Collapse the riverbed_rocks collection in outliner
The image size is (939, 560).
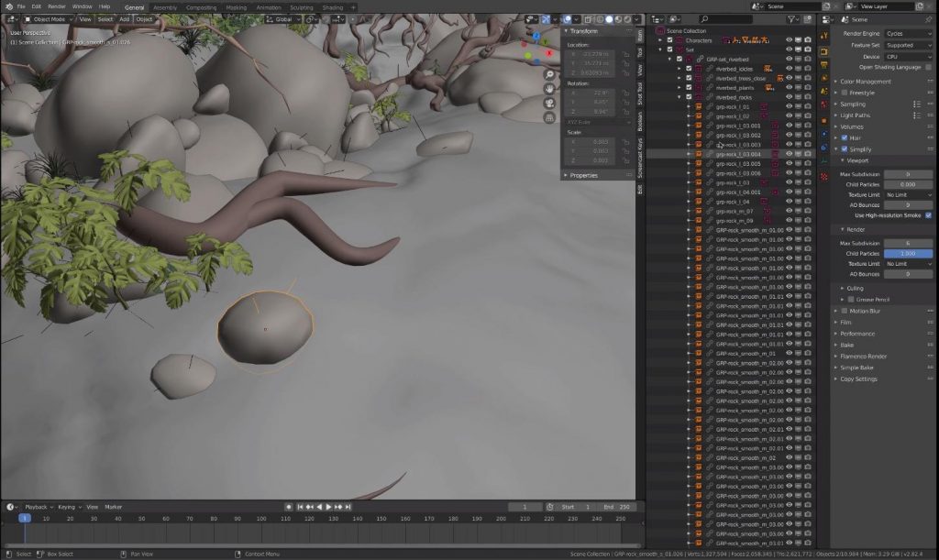point(680,97)
